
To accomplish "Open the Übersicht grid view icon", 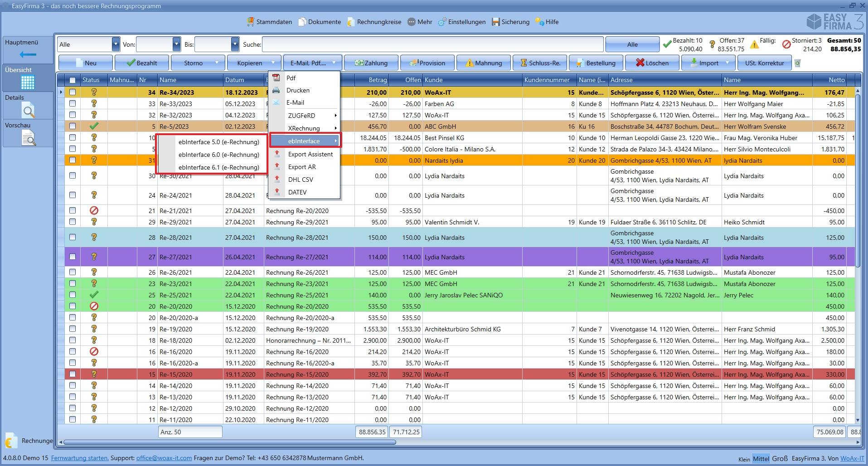I will coord(28,83).
